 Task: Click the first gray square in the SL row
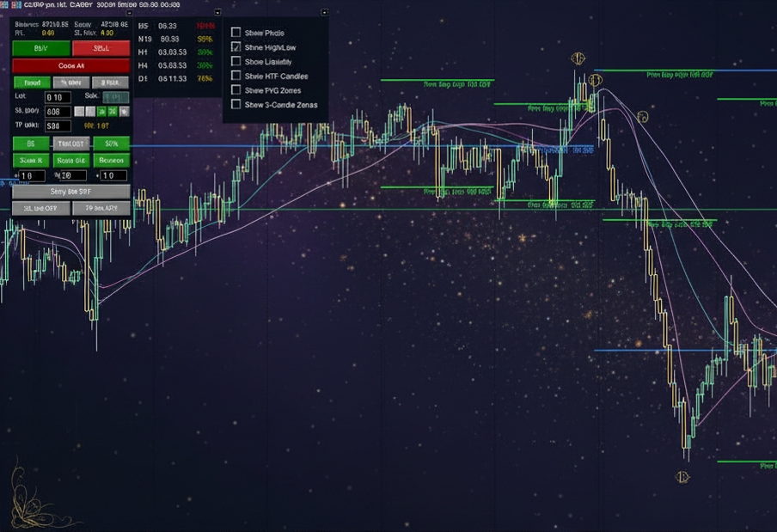tap(79, 111)
